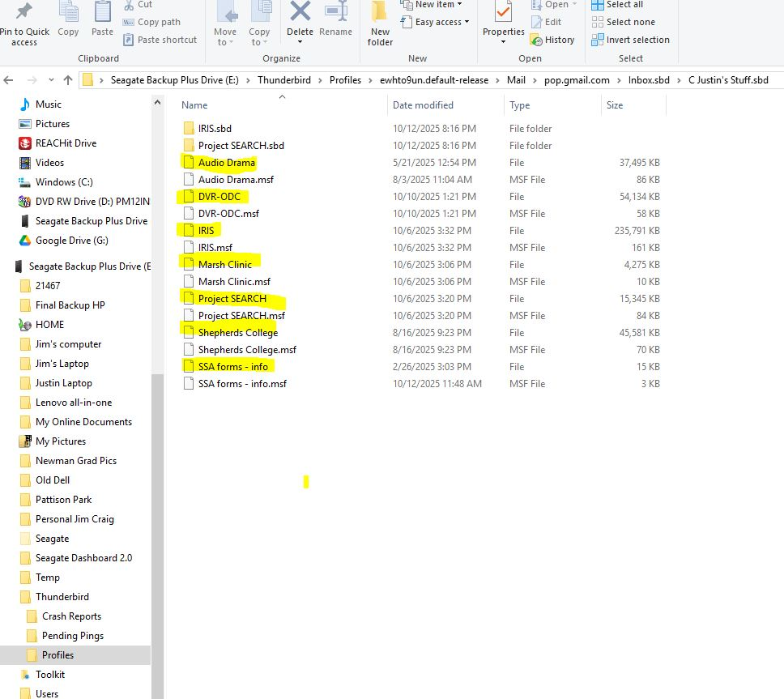The image size is (784, 699).
Task: Open Jim's Laptop folder in sidebar
Action: [x=62, y=364]
